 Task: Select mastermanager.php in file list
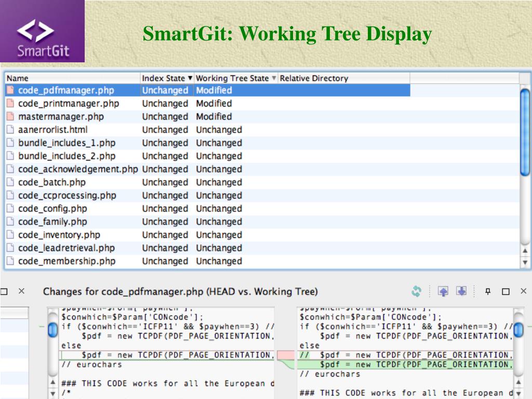click(61, 117)
